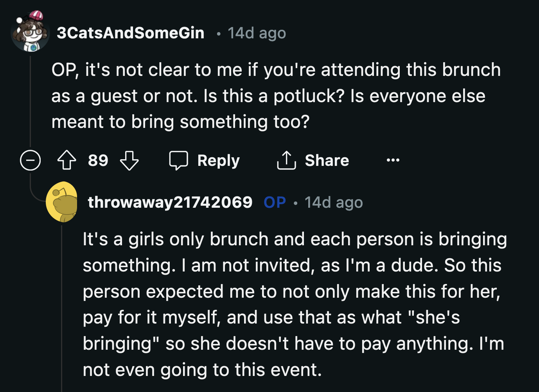
Task: Toggle the downvote state on the comment
Action: (x=129, y=160)
